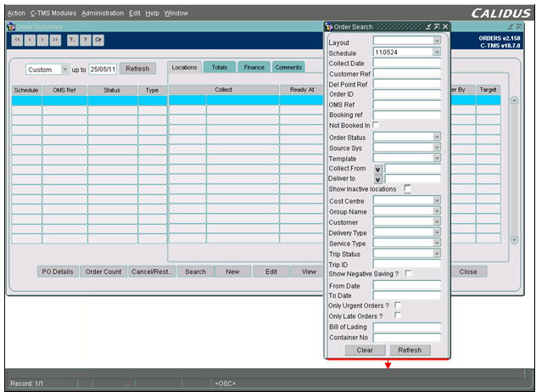Enable Show Inactive locations checkbox
Screen dimensions: 536x392
tap(407, 188)
